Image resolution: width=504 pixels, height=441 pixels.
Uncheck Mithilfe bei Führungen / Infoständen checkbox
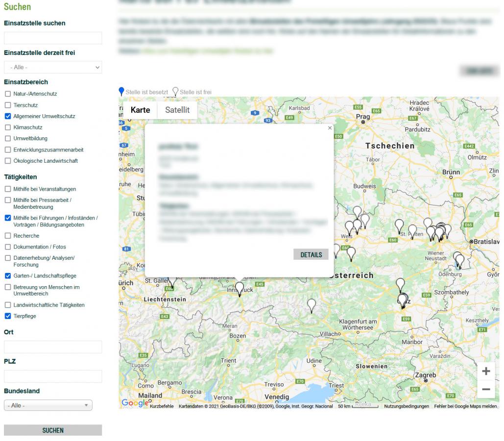[x=8, y=218]
